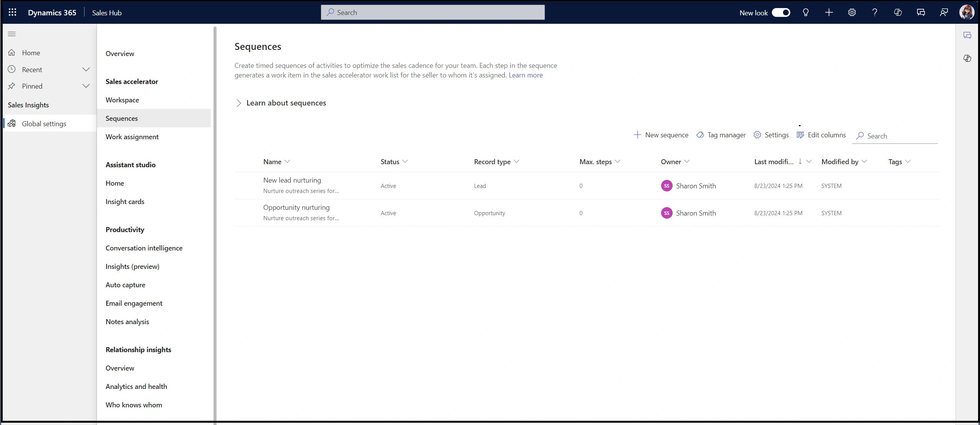
Task: Disable the New look toggle
Action: pos(780,12)
